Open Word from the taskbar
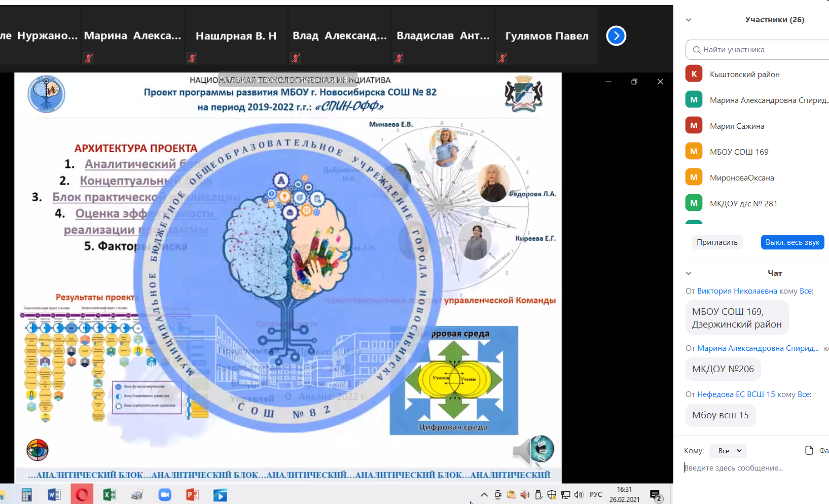The image size is (829, 504). coord(54,495)
